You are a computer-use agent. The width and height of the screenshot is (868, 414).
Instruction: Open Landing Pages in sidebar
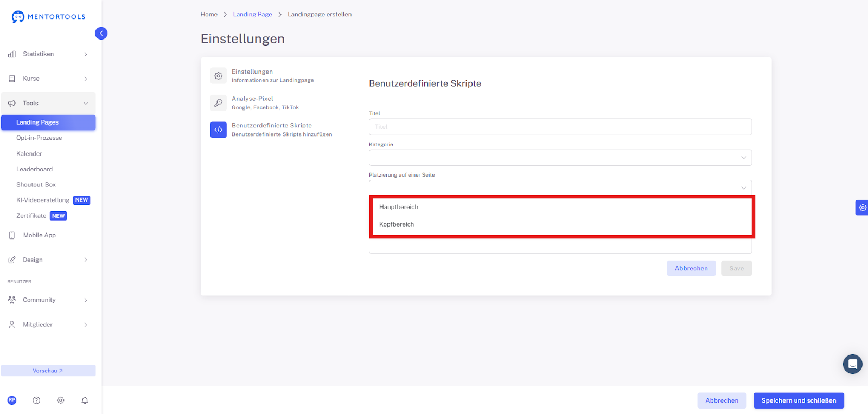tap(48, 122)
